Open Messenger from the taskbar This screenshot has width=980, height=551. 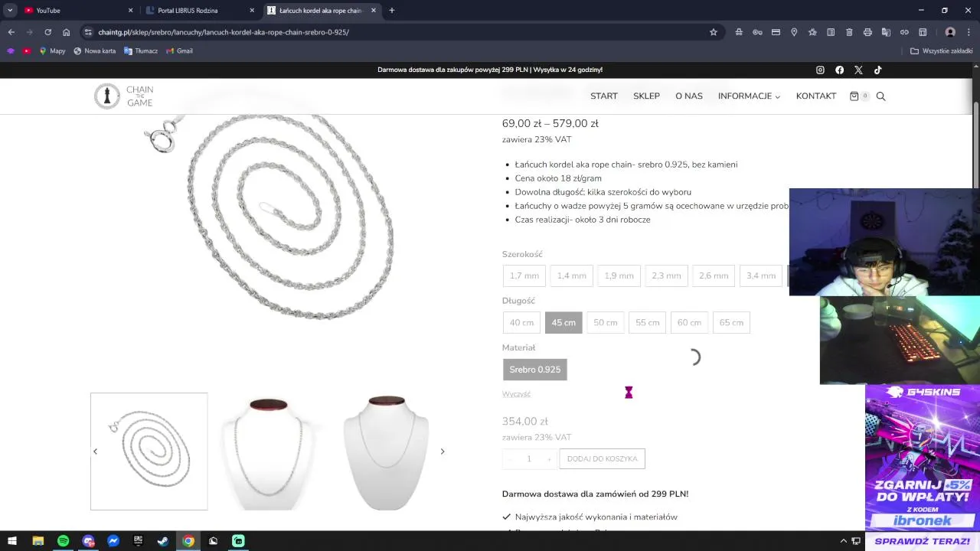tap(113, 541)
